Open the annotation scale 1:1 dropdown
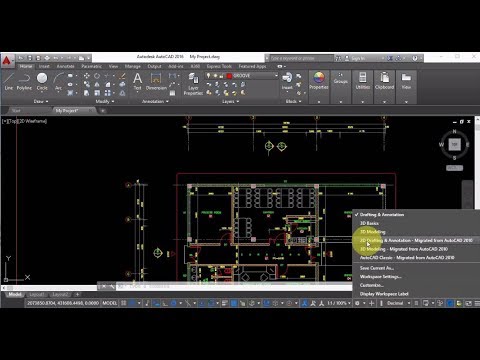Viewport: 480px width, 360px height. click(338, 303)
